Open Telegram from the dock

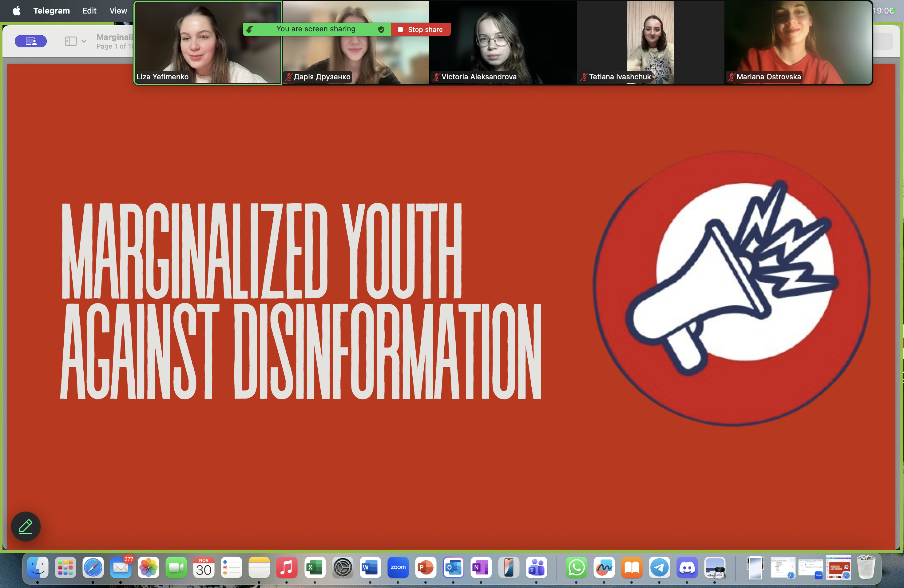click(x=659, y=567)
